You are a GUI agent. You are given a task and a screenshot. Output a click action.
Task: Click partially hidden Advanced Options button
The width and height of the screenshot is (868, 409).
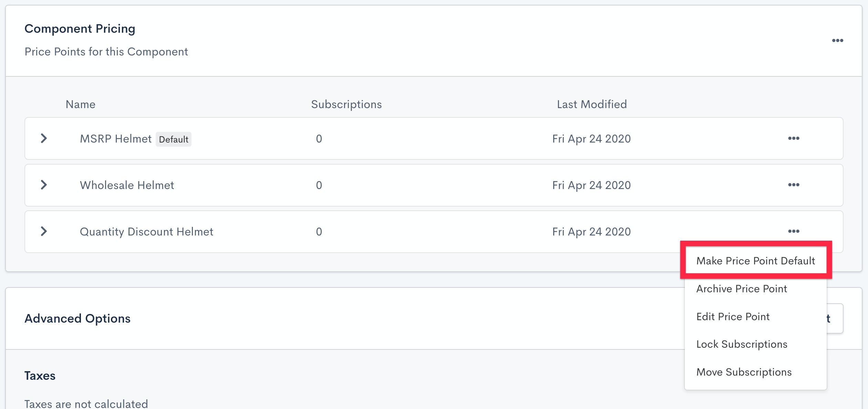click(835, 318)
